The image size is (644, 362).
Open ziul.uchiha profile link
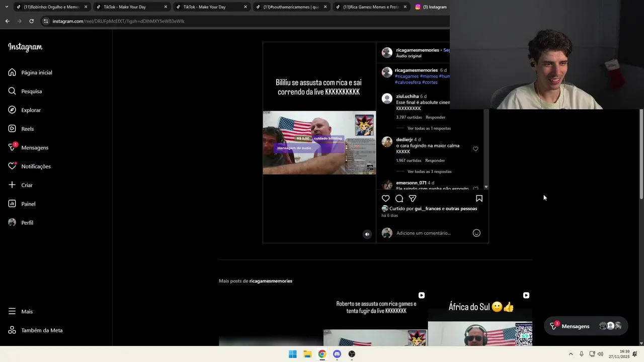click(408, 96)
